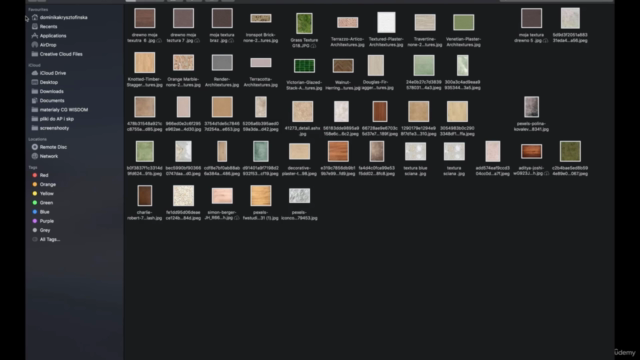Select the Grass Texture 018.JPG thumbnail
The image size is (640, 360).
pos(304,23)
